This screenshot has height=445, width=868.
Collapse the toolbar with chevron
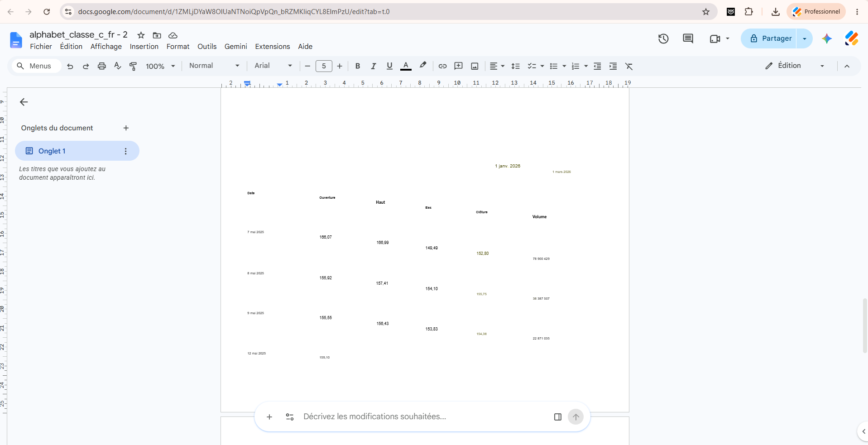coord(847,66)
